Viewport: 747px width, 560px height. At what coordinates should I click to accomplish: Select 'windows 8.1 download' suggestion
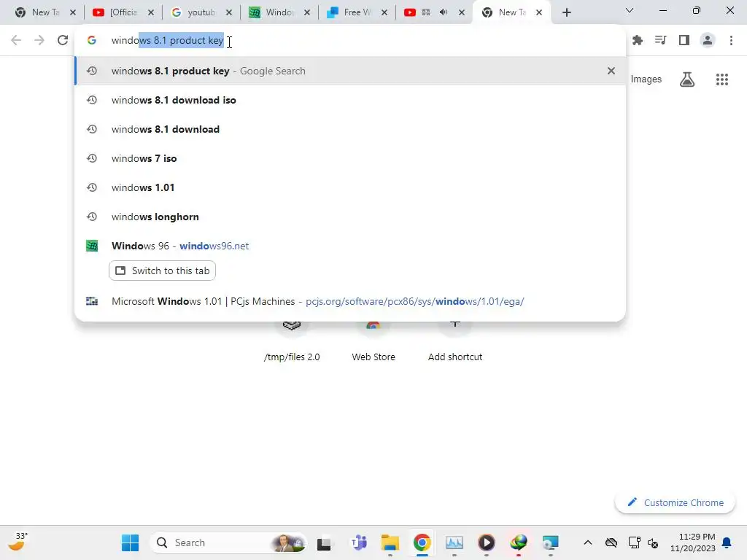350,129
